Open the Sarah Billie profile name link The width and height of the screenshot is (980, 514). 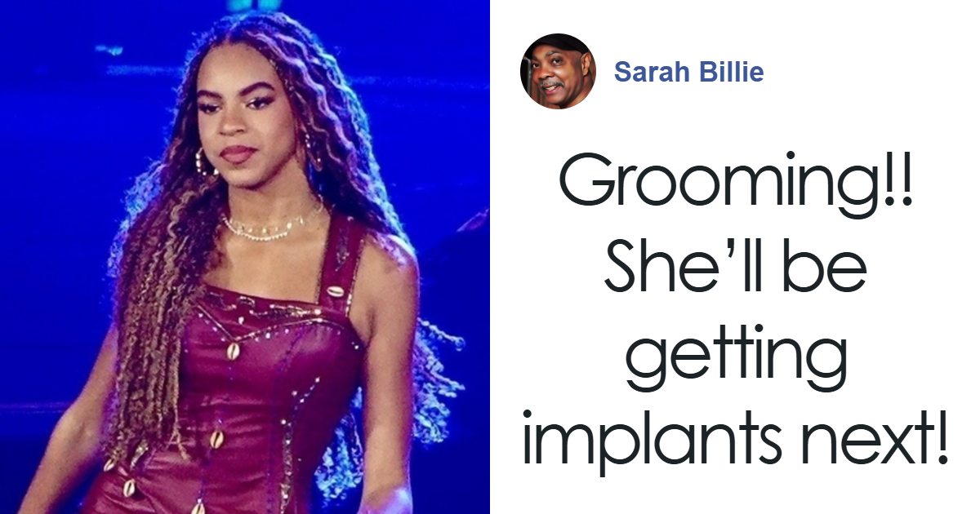pos(688,72)
